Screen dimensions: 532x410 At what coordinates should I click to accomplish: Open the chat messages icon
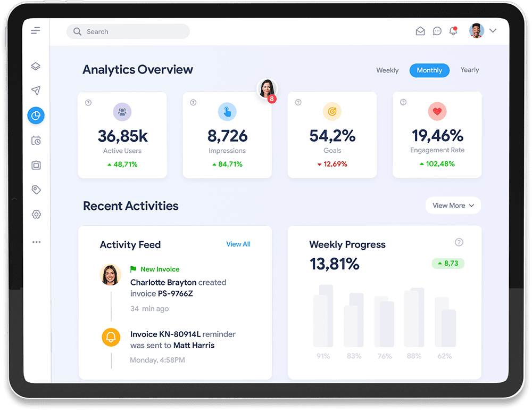click(x=437, y=31)
